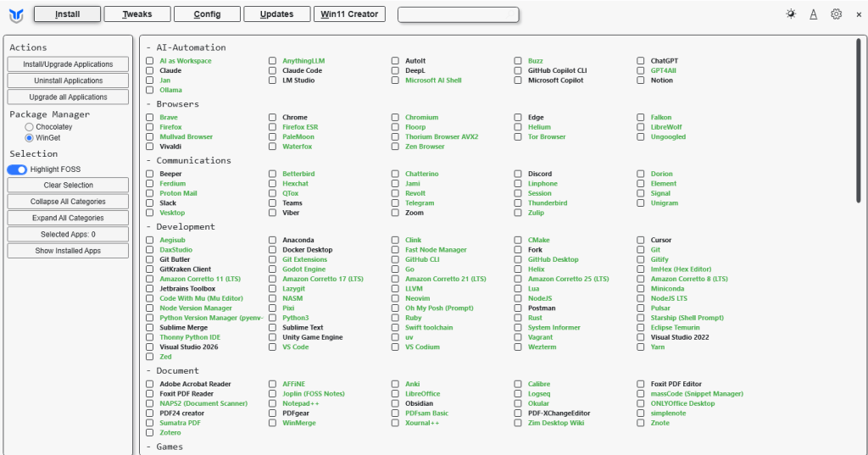This screenshot has width=868, height=455.
Task: Click the massCode (Snippet Manager) label
Action: pos(697,394)
